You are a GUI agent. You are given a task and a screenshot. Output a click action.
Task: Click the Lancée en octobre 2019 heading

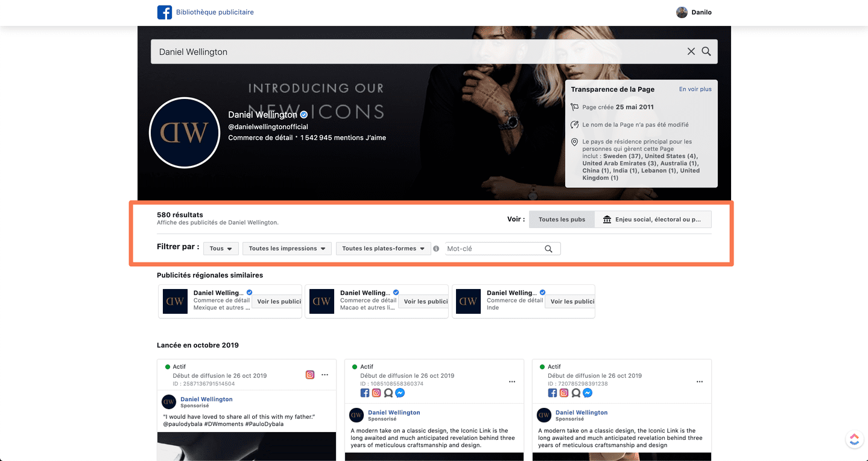(x=198, y=345)
